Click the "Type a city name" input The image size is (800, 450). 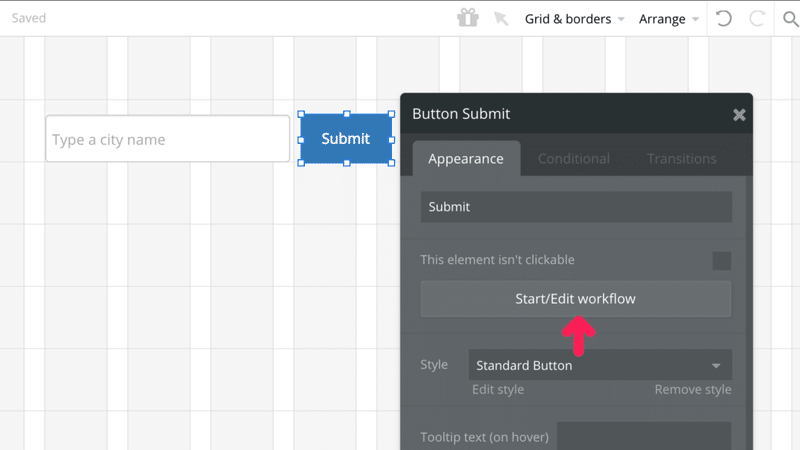coord(167,139)
